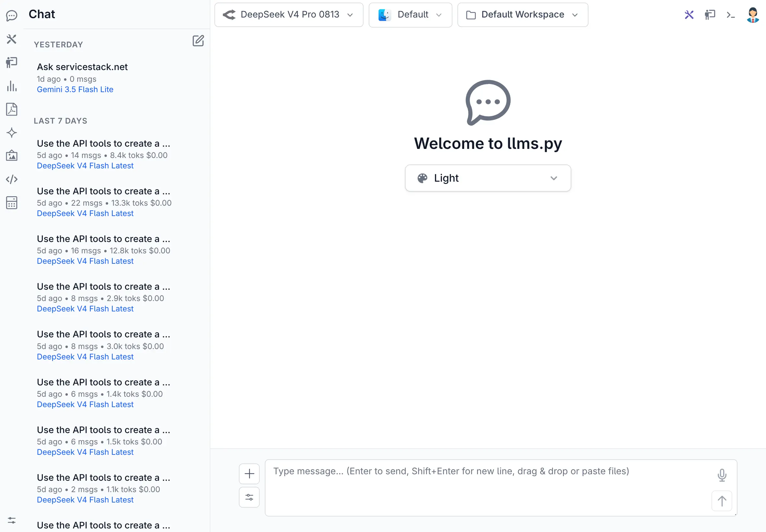
Task: Click DeepSeek V4 Flash Latest link under 2.9k toks chat
Action: click(x=85, y=309)
